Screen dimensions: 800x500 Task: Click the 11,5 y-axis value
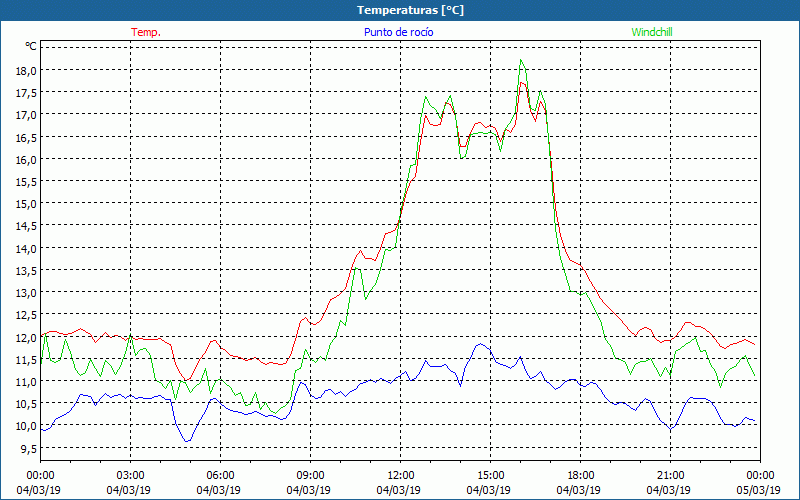[26, 360]
